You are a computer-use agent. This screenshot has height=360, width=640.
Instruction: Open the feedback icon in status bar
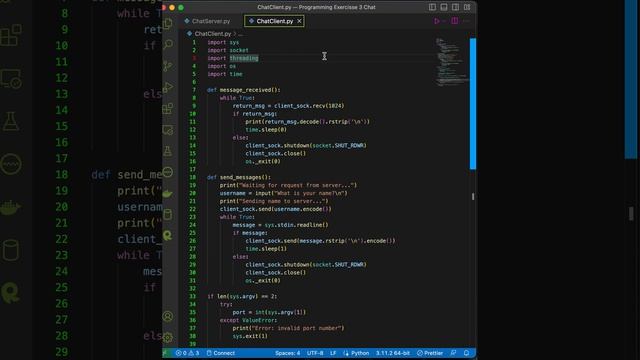(453, 353)
